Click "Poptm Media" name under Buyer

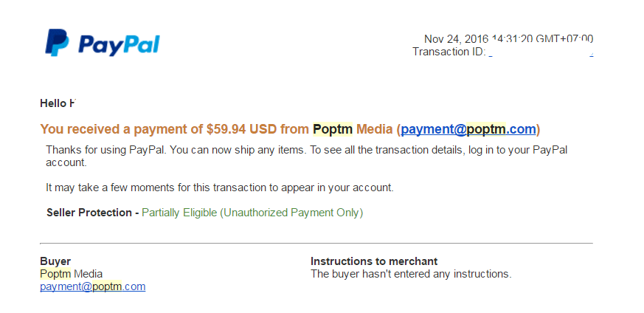[x=71, y=274]
